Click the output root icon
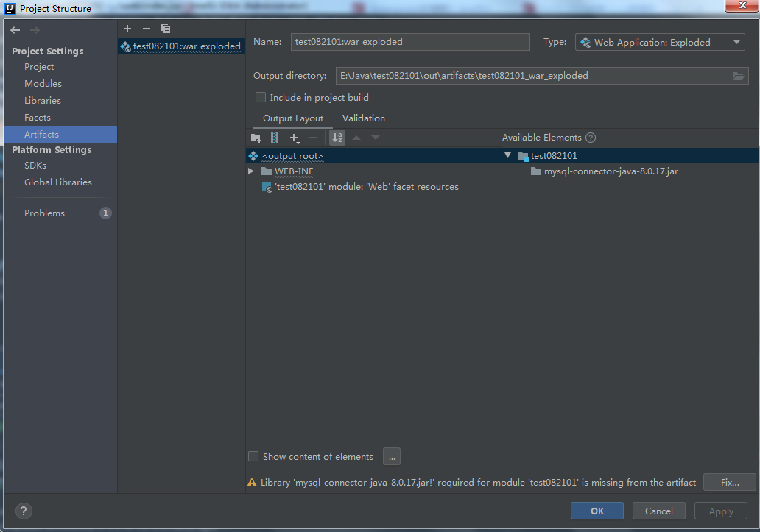 pyautogui.click(x=253, y=156)
